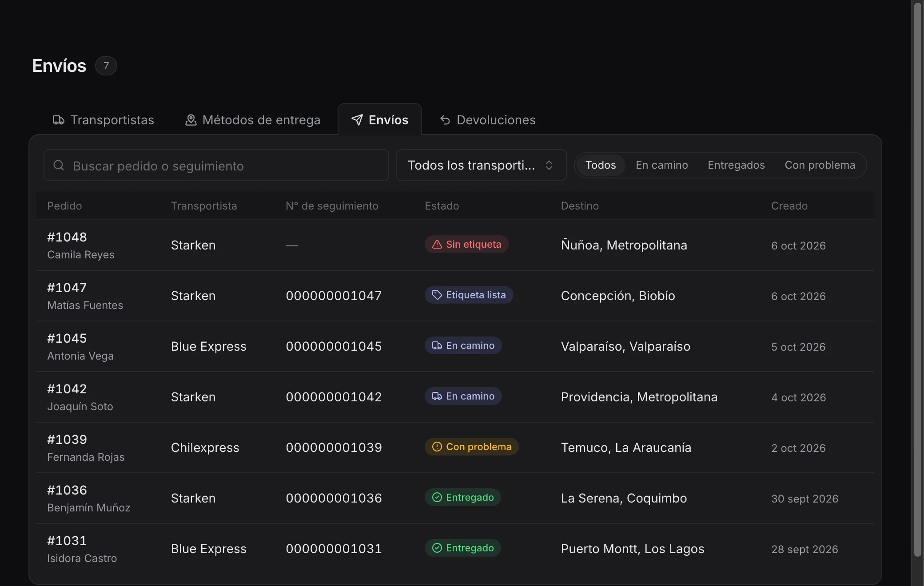Click tracking number 000000001045

coord(334,346)
